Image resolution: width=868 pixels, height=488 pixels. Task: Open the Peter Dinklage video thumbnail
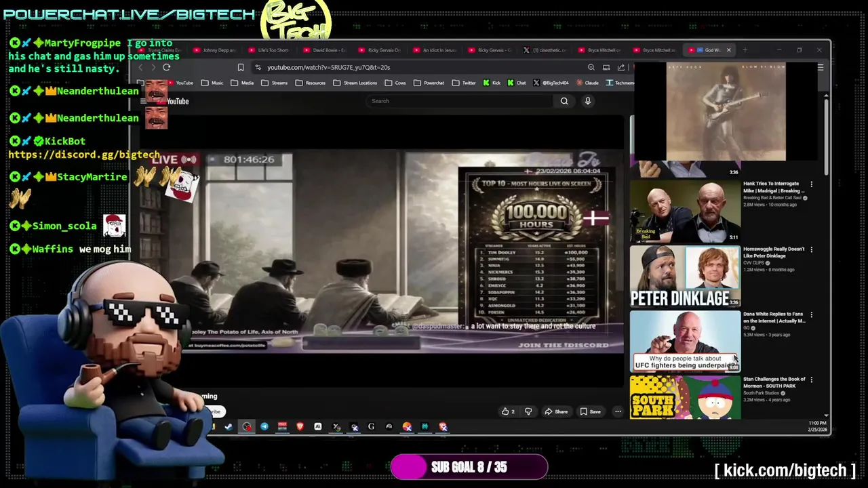pyautogui.click(x=685, y=277)
